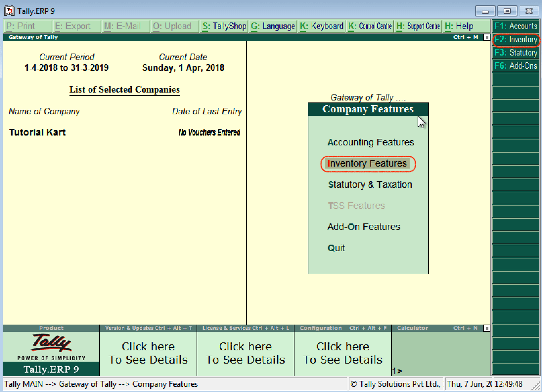This screenshot has height=392, width=542.
Task: Open TallyShop
Action: (x=224, y=26)
